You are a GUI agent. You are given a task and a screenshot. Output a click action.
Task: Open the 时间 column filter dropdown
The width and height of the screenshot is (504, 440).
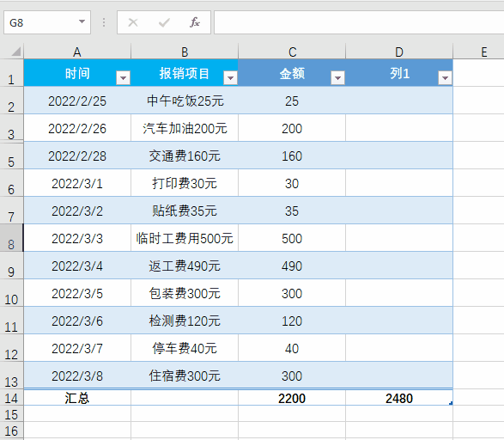pos(123,78)
